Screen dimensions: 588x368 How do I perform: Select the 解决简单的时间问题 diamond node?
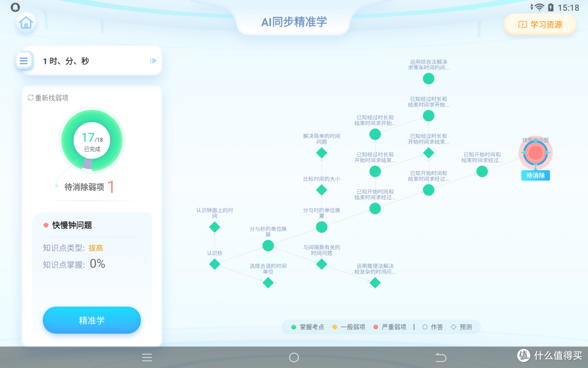pyautogui.click(x=321, y=153)
